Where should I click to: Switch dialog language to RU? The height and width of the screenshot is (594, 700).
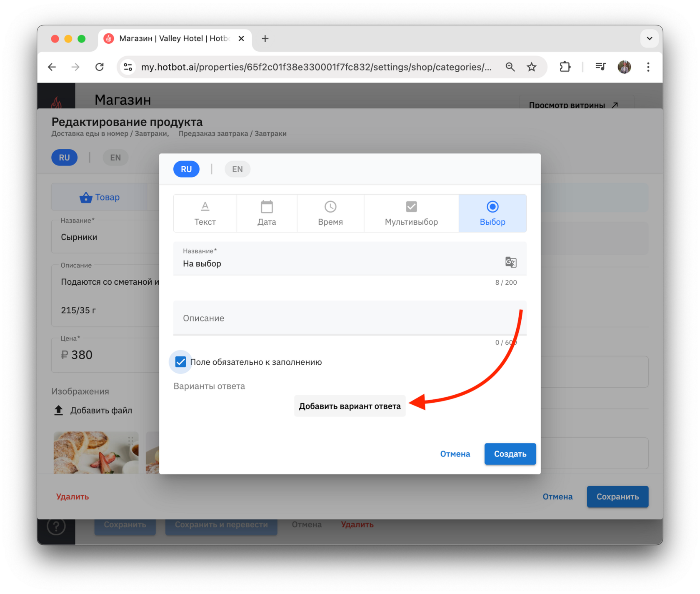click(186, 169)
